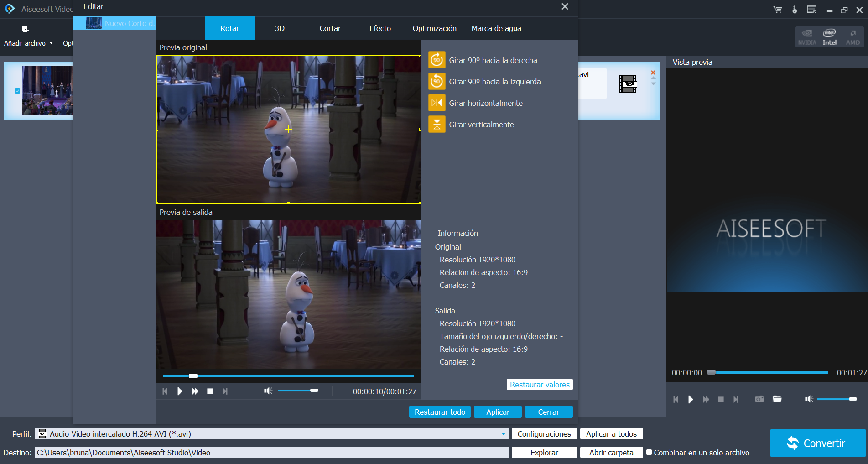Play the editor preview video
868x464 pixels.
pos(180,391)
